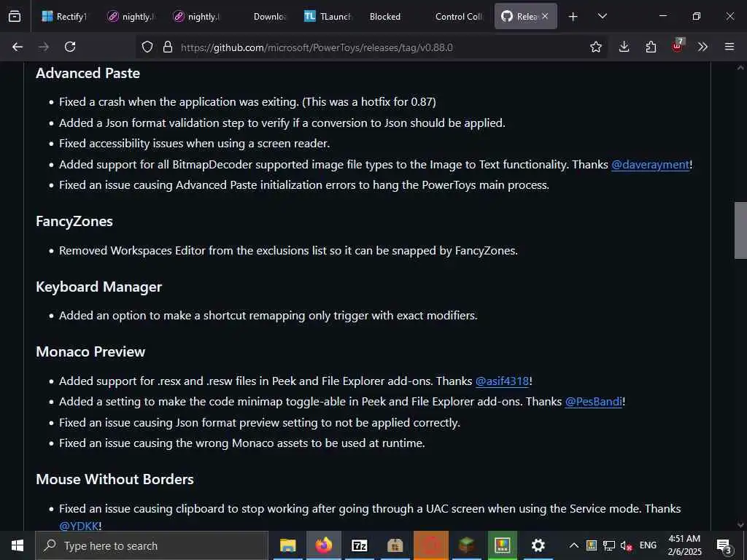Open the @asif4318 profile link

[502, 381]
